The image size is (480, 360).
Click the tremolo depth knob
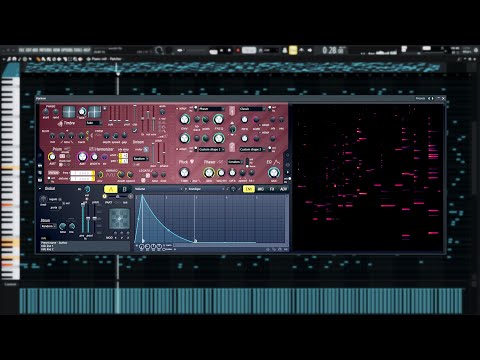click(107, 135)
